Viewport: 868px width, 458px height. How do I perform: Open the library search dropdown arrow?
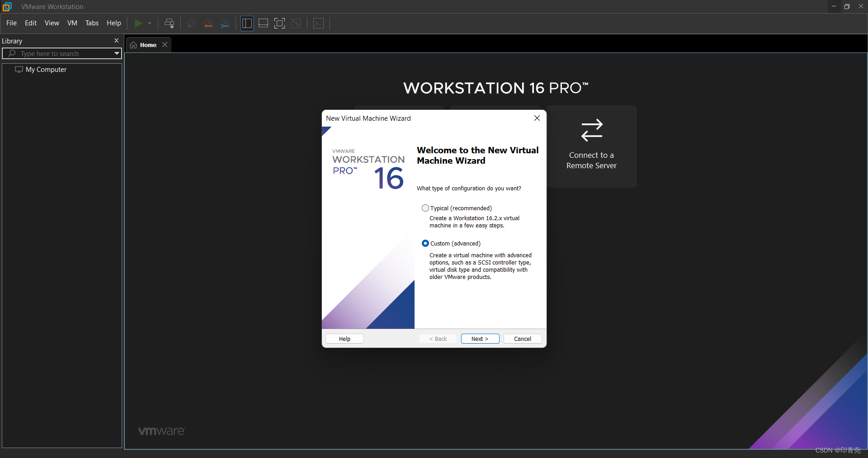117,53
